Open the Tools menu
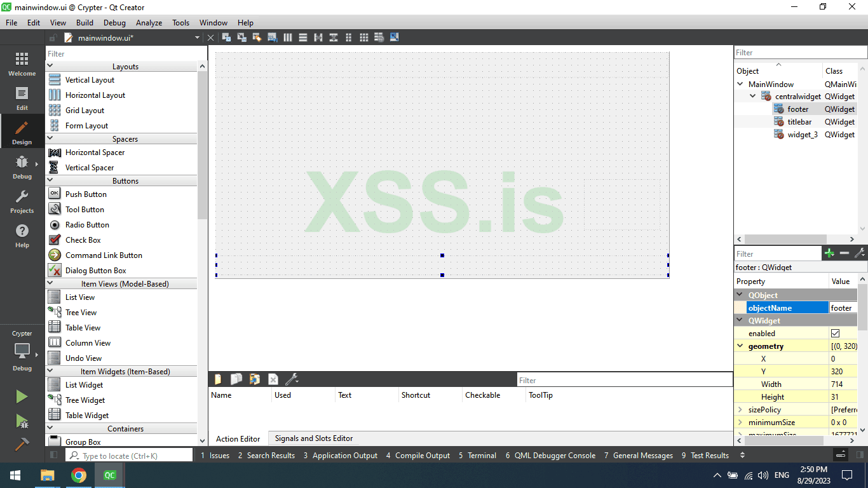The width and height of the screenshot is (868, 488). pyautogui.click(x=180, y=22)
